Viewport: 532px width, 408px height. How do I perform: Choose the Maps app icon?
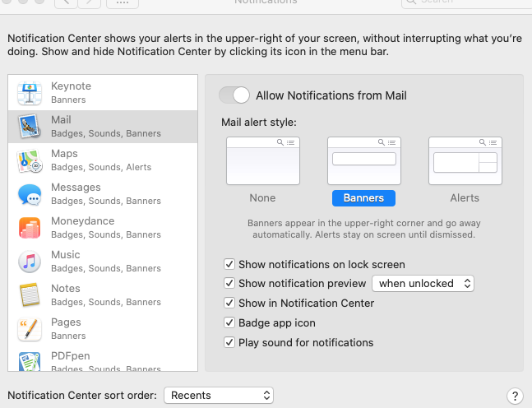tap(30, 160)
